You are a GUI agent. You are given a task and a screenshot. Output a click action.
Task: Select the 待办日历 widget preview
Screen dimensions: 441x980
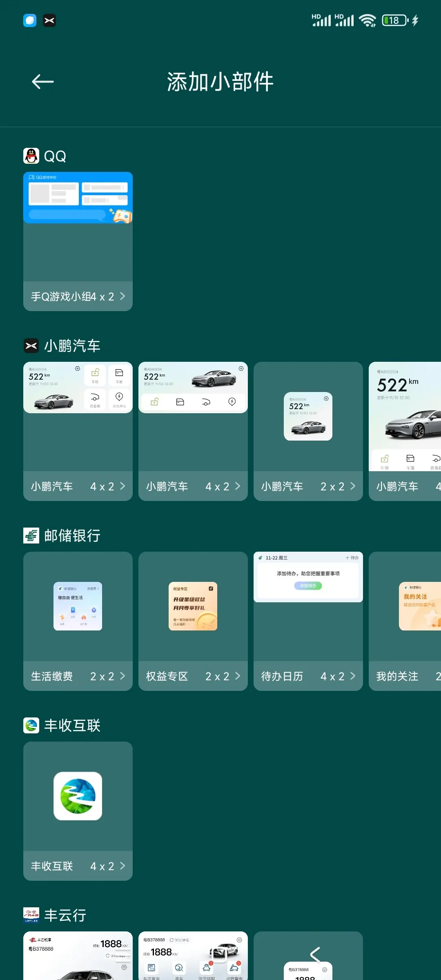[308, 577]
